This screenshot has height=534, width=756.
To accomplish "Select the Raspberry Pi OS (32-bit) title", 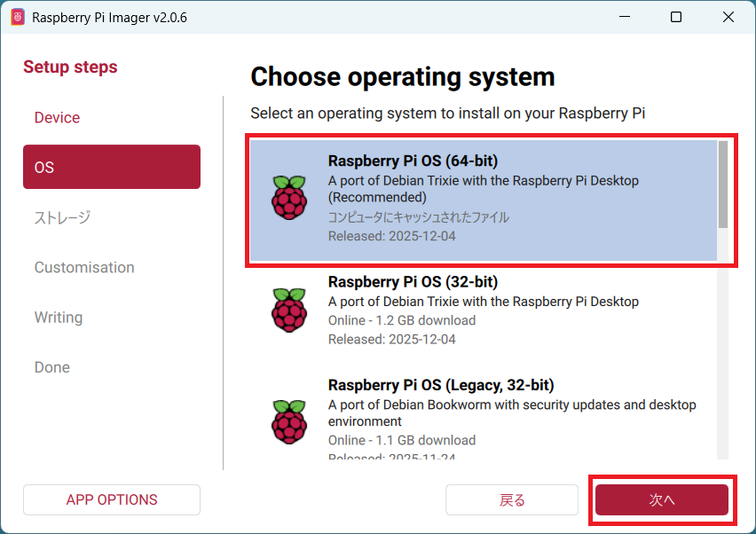I will (413, 282).
